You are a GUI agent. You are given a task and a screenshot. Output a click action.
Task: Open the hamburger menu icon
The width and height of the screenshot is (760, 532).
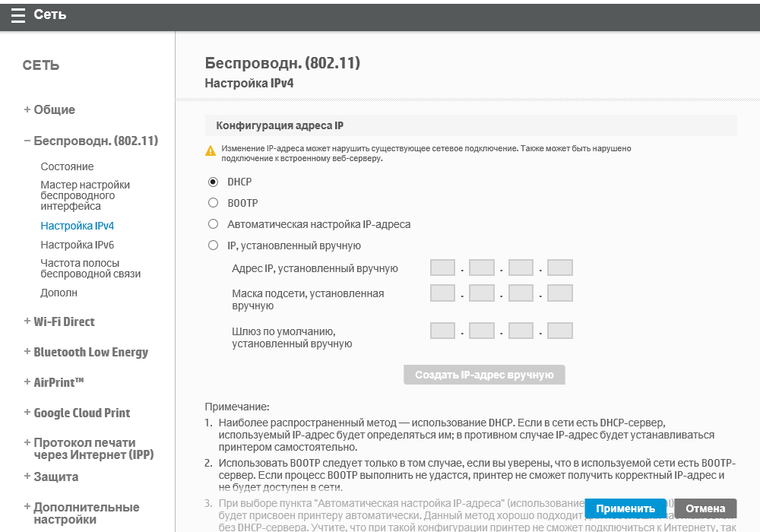[17, 15]
